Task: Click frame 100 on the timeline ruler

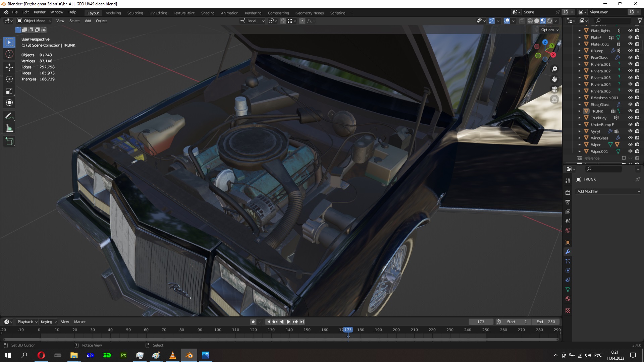Action: pos(218,330)
